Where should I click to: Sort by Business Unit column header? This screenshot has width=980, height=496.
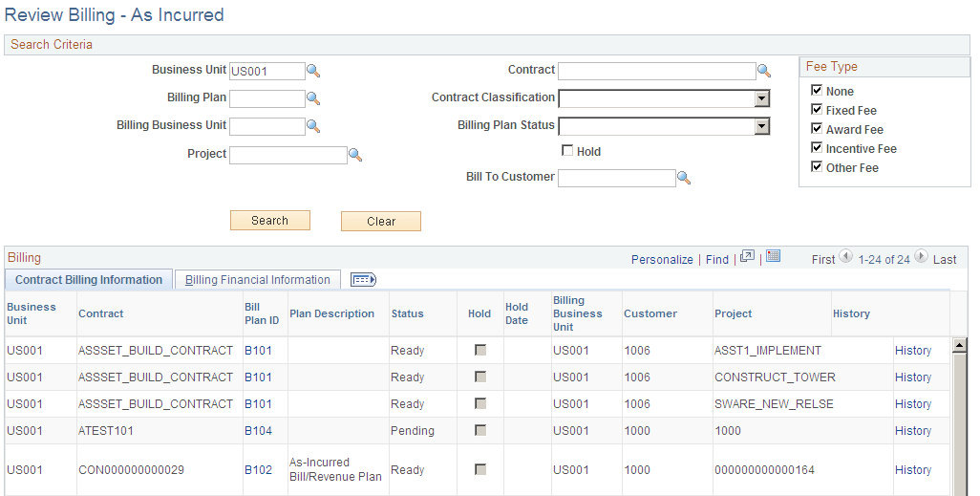[32, 313]
